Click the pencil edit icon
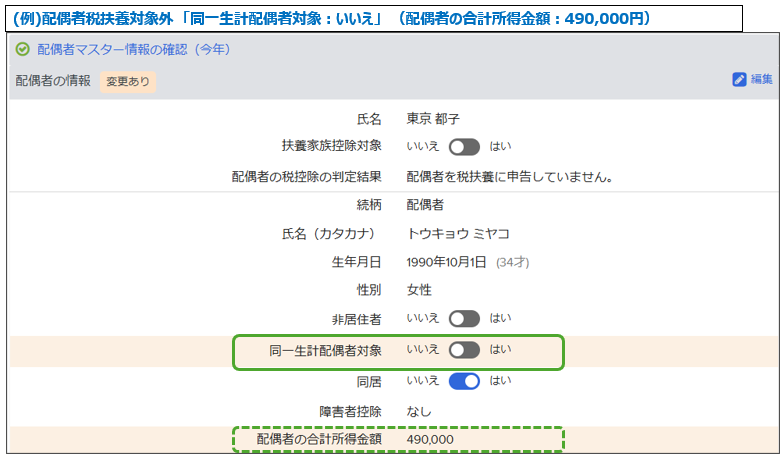Image resolution: width=784 pixels, height=463 pixels. point(739,79)
